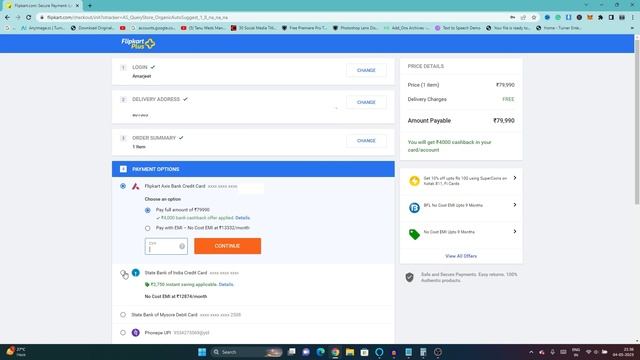640x360 pixels.
Task: Expand the BFL No Cost EMI offer chevron
Action: [x=515, y=205]
